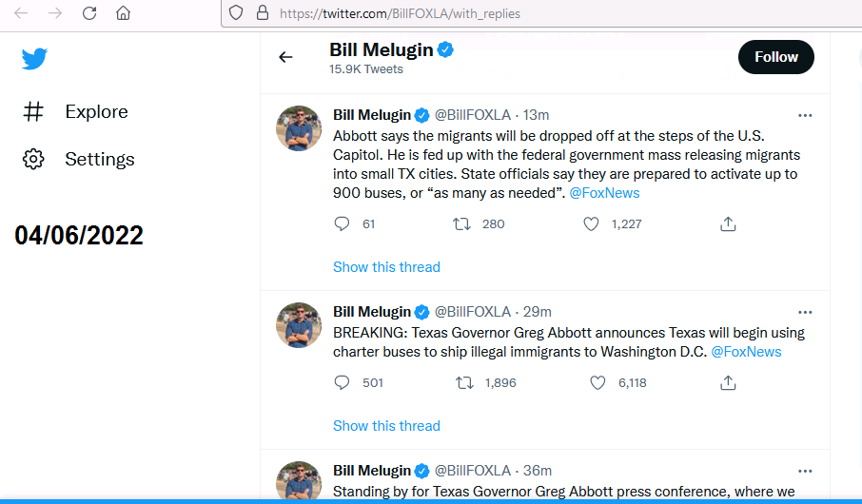
Task: Open more options on the 36m tweet
Action: (805, 471)
